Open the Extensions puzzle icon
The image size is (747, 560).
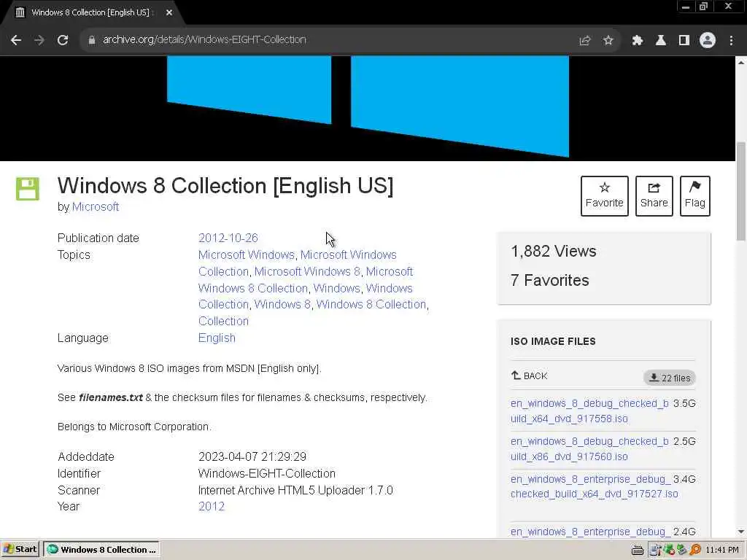tap(637, 40)
